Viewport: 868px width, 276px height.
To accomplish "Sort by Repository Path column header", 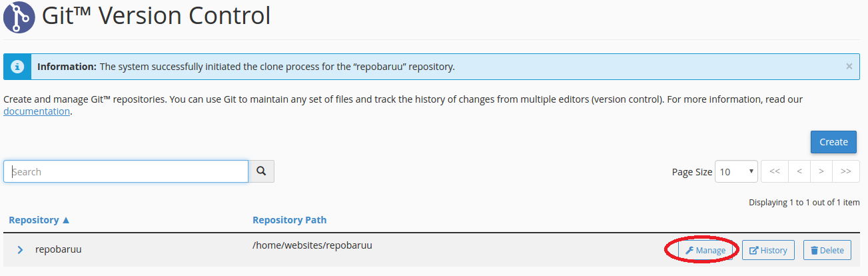I will (x=289, y=220).
